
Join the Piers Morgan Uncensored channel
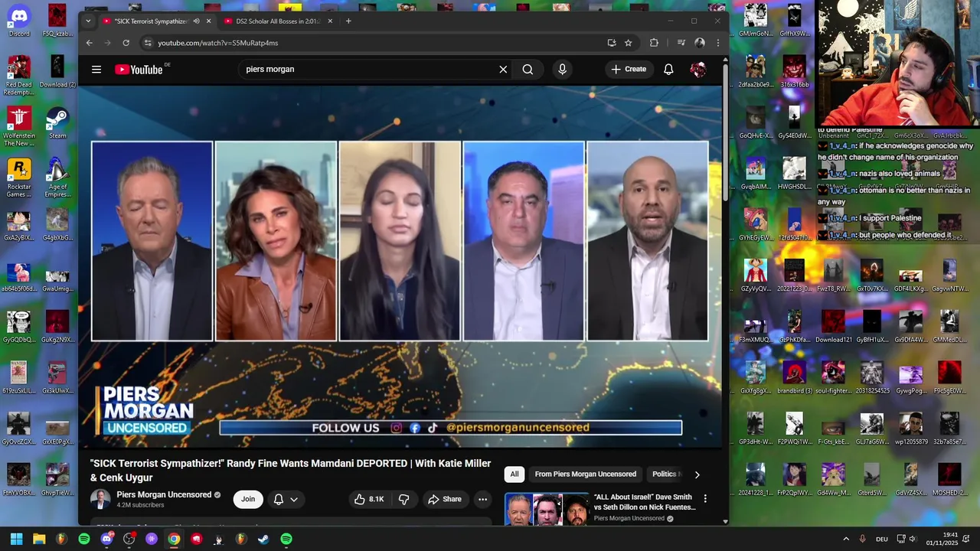248,499
